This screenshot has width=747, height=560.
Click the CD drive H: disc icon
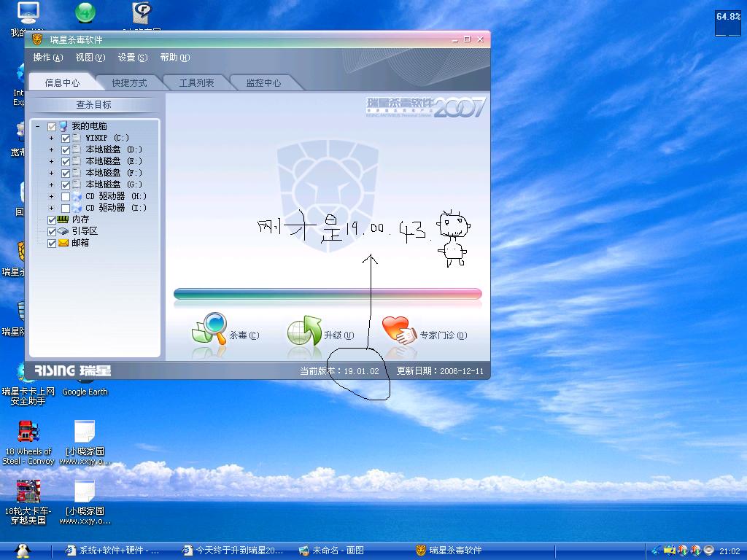click(x=77, y=196)
